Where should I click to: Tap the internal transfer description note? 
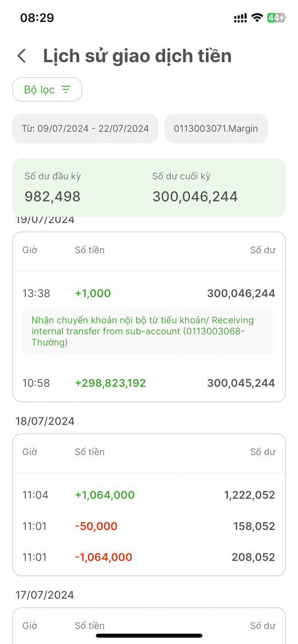click(x=149, y=331)
